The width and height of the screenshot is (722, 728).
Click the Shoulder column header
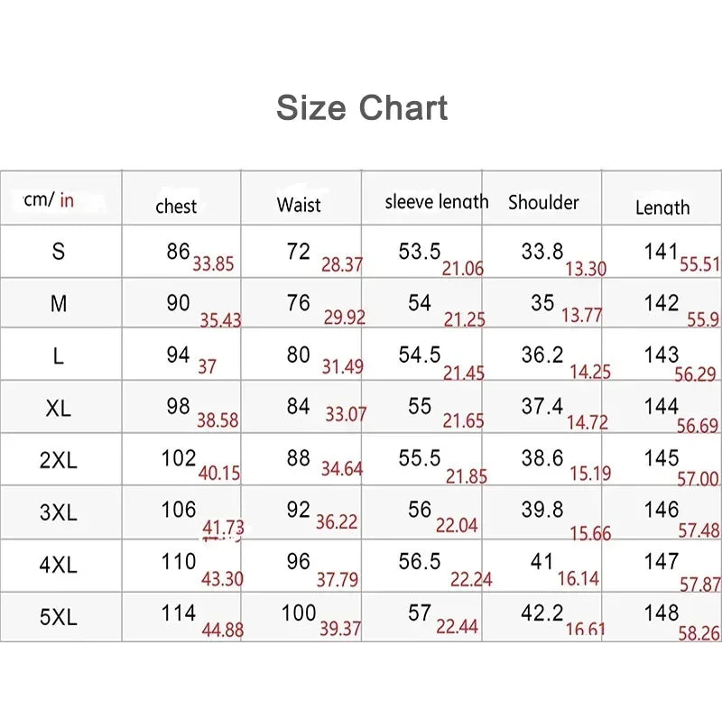[x=543, y=202]
